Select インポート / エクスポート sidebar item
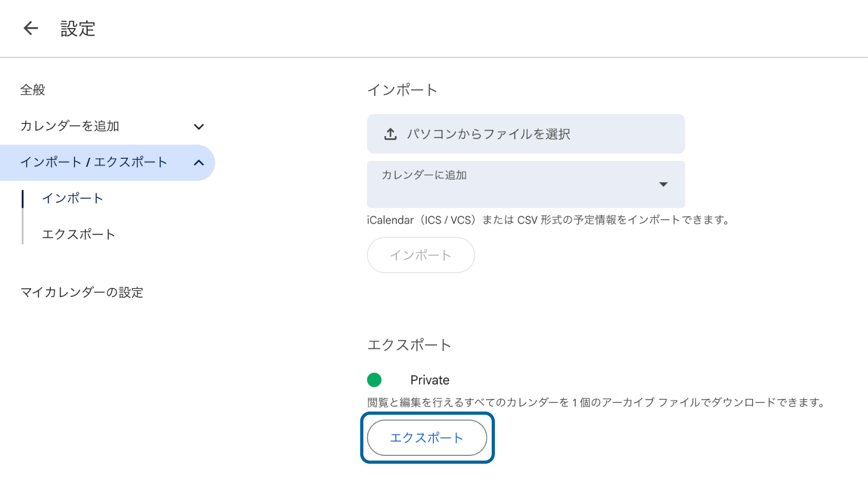Screen dimensions: 868x493 point(94,163)
